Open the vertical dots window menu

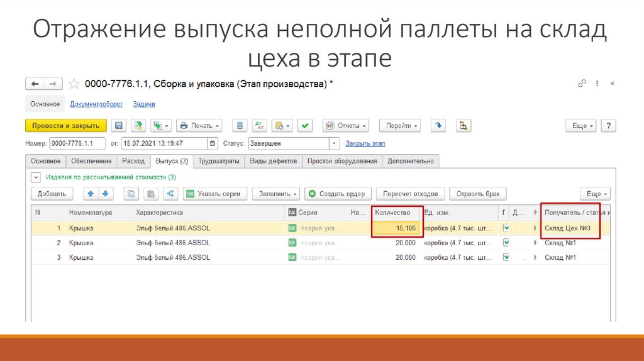coord(597,84)
